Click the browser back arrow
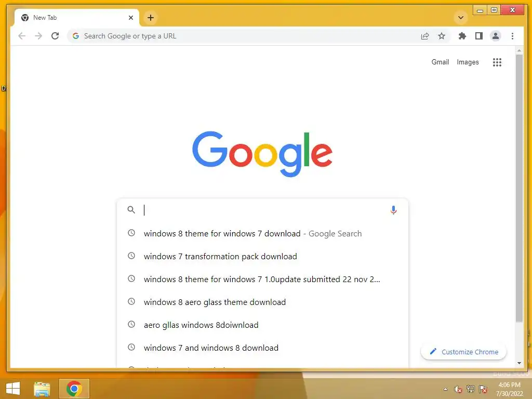Viewport: 532px width, 399px height. pyautogui.click(x=22, y=36)
